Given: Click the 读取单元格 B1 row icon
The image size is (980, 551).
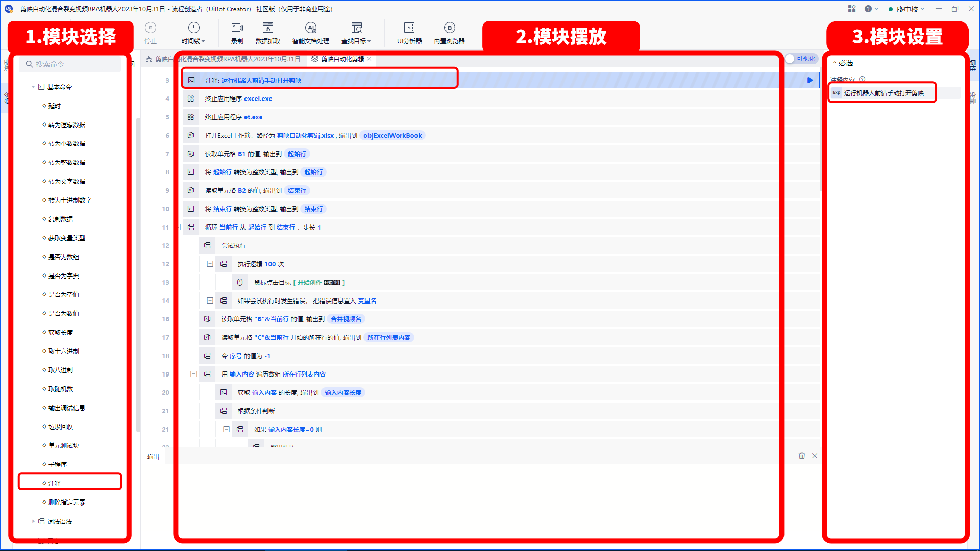Looking at the screenshot, I should pyautogui.click(x=191, y=154).
